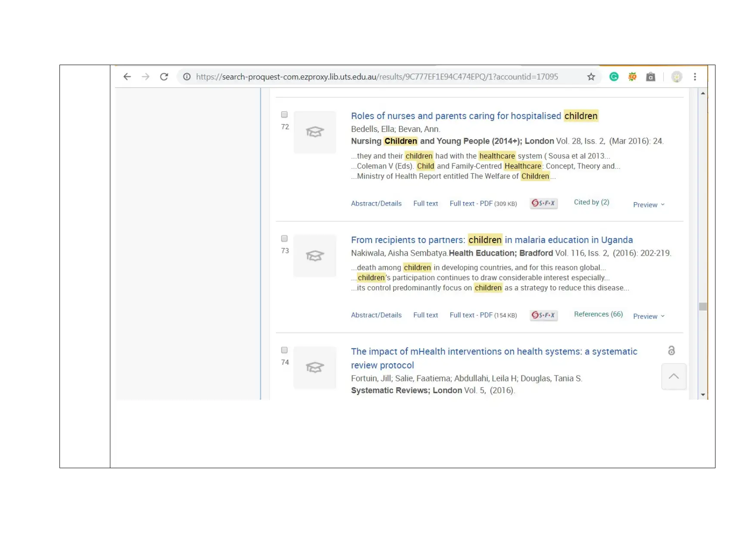View References (66) for result 73

click(x=598, y=314)
